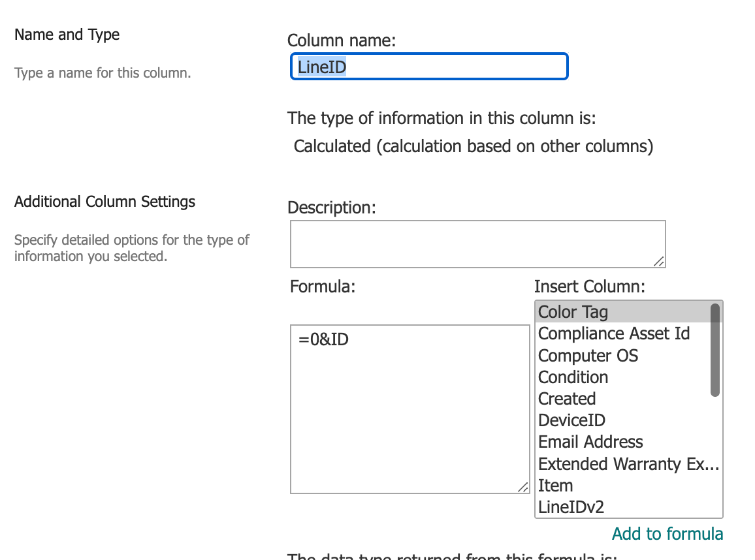Choose Computer OS from the column list
Screen dimensions: 755x560
point(588,356)
